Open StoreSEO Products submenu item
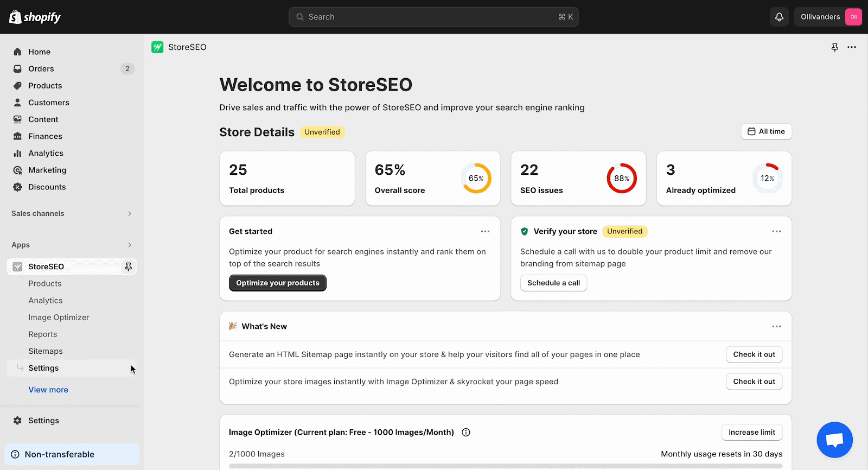This screenshot has width=868, height=470. (45, 283)
